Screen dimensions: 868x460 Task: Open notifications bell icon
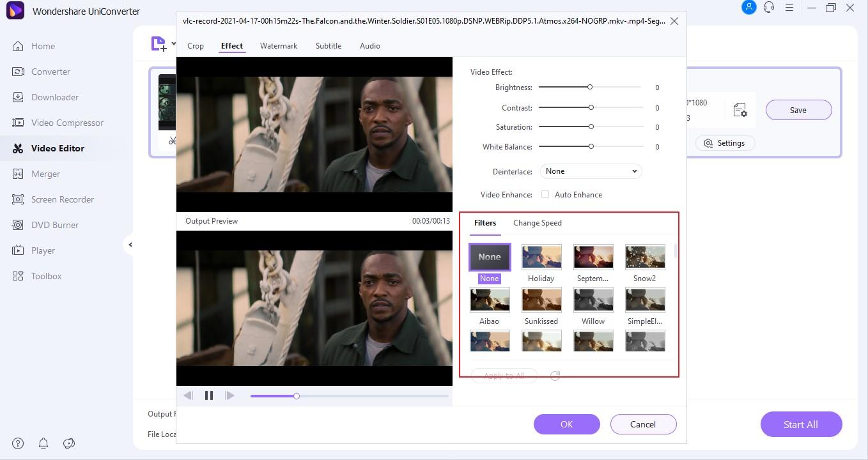click(43, 443)
